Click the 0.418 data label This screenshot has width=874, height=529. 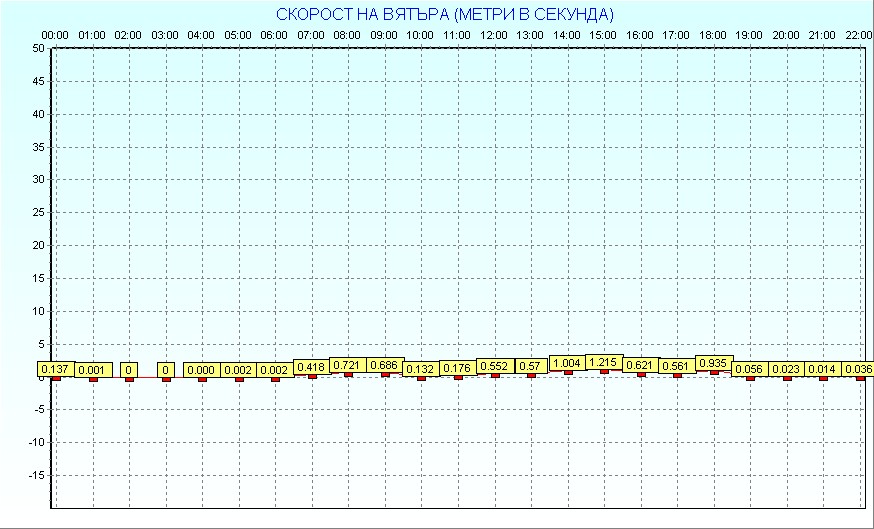[311, 367]
